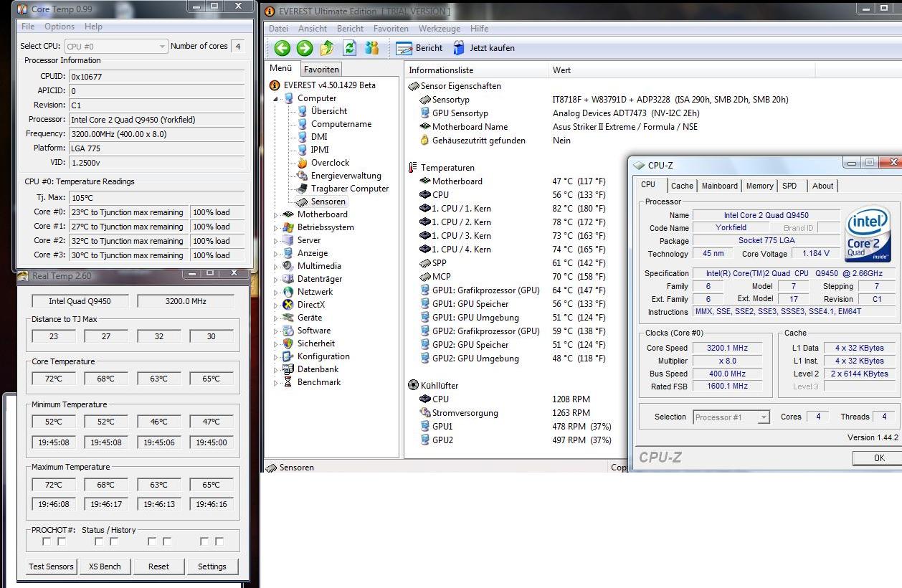Click the Gehäusezutritt gefunden lock icon
Viewport: 902px width, 588px height.
[425, 141]
